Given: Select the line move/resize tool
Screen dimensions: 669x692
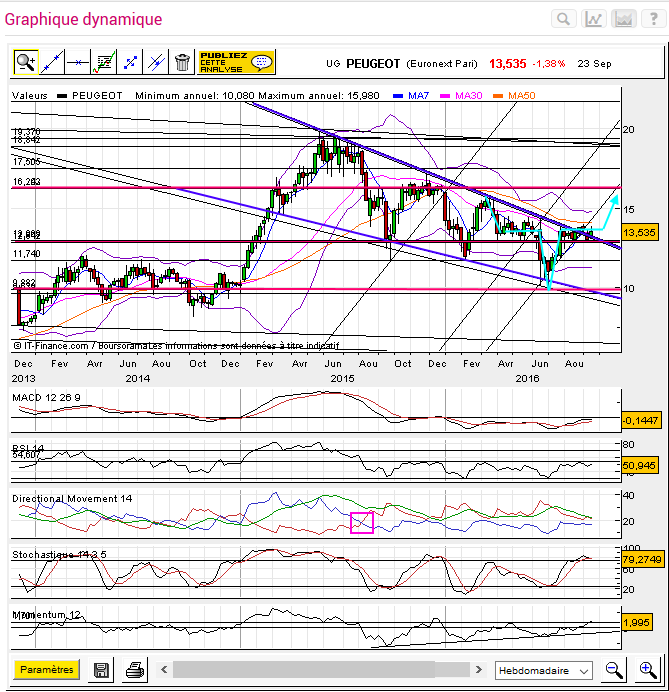Looking at the screenshot, I should [130, 62].
